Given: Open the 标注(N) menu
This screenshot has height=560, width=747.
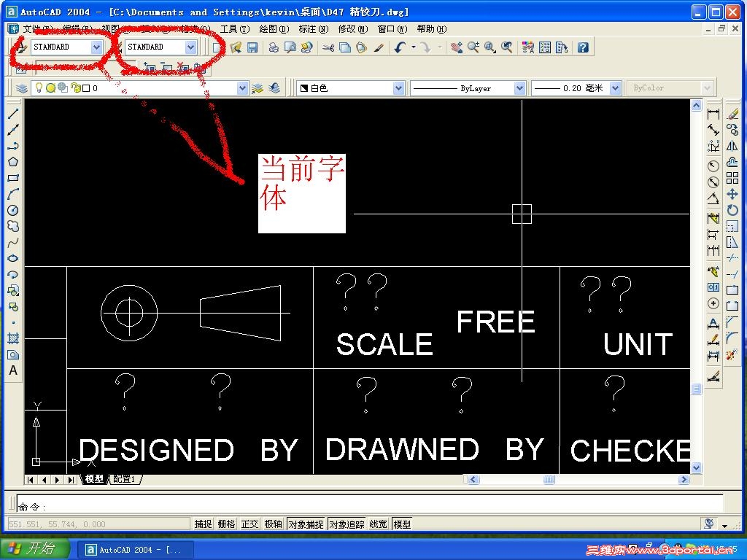Looking at the screenshot, I should (314, 29).
